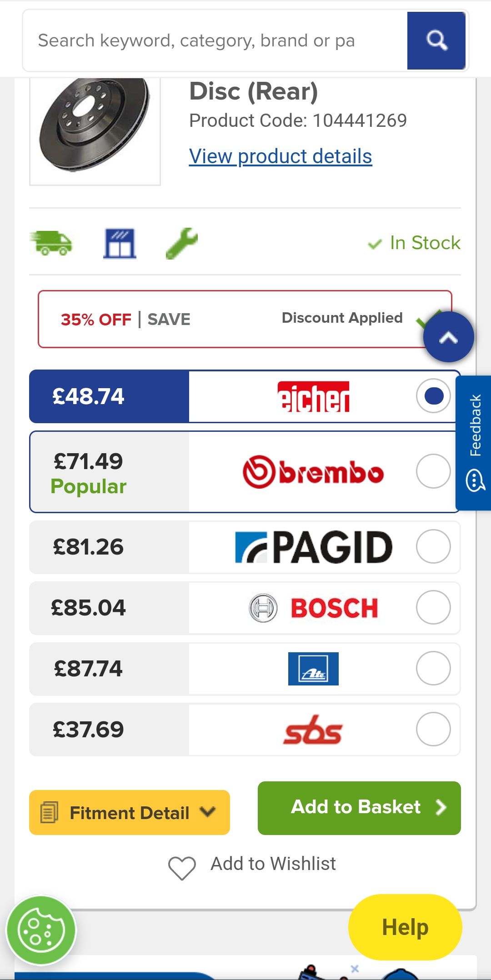Choose the Bosch £85.04 radio option
Screen dimensions: 491x980
pyautogui.click(x=433, y=607)
